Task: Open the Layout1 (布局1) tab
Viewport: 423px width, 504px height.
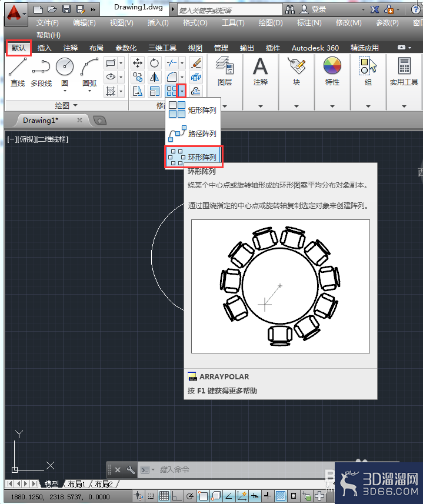Action: 76,484
